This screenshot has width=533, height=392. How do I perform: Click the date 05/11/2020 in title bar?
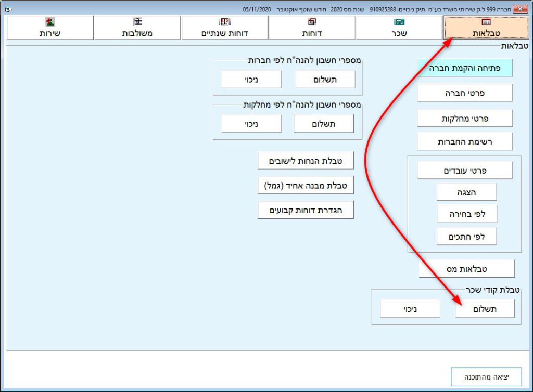click(257, 9)
